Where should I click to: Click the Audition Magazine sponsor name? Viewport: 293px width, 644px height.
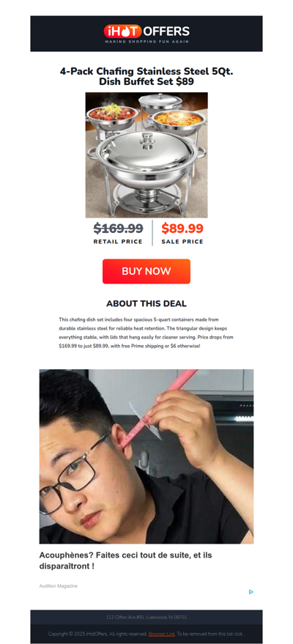coord(59,585)
